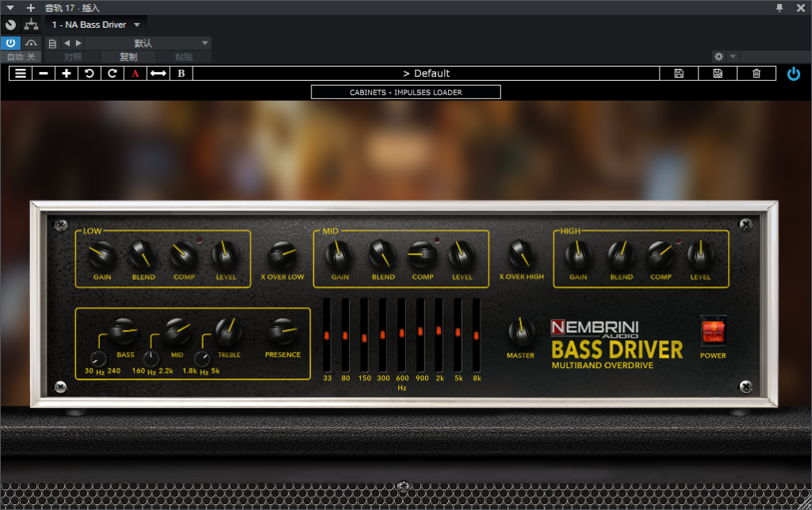Open the preset file page icon
The width and height of the screenshot is (812, 510).
(52, 44)
